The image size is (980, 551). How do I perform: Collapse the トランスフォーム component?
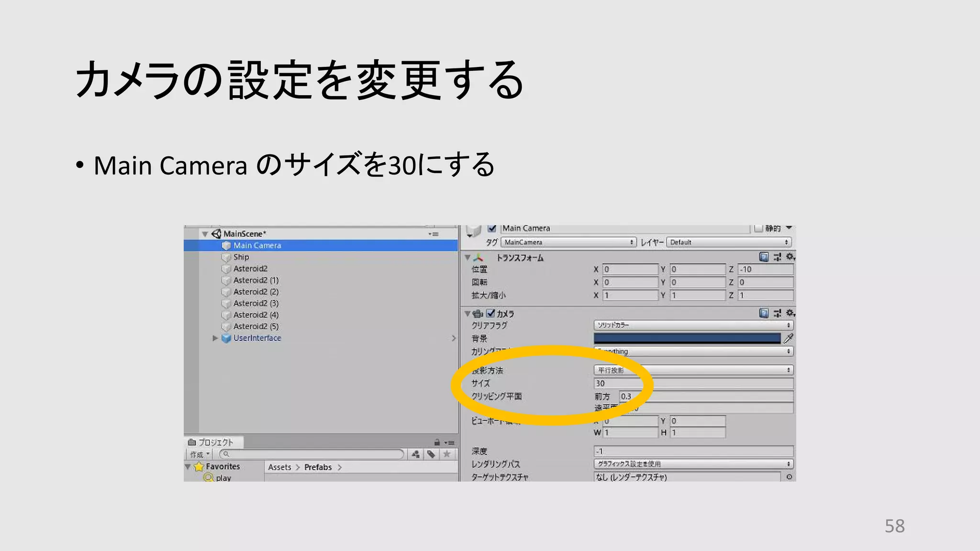468,257
